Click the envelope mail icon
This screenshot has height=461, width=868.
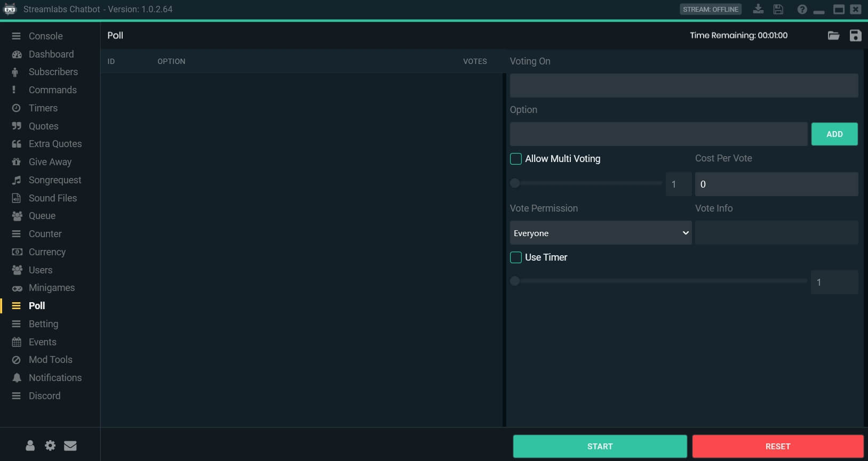(70, 446)
